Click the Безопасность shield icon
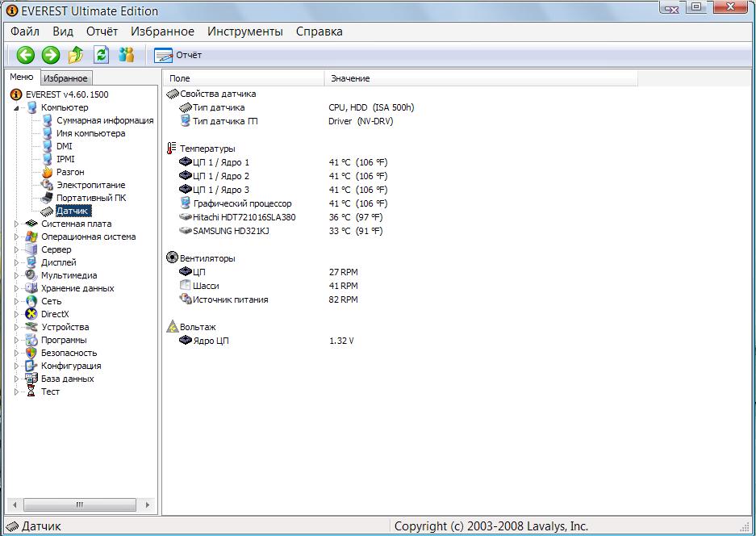Viewport: 756px width, 536px height. click(x=31, y=353)
